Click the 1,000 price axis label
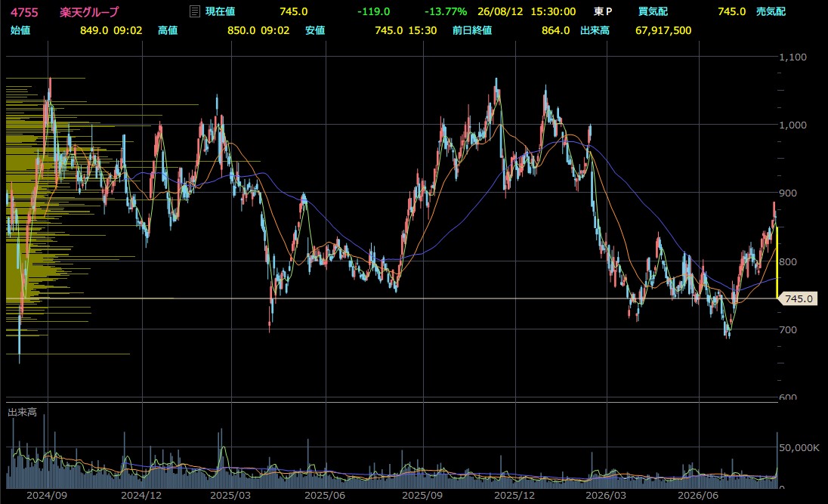The image size is (828, 504). [x=792, y=125]
